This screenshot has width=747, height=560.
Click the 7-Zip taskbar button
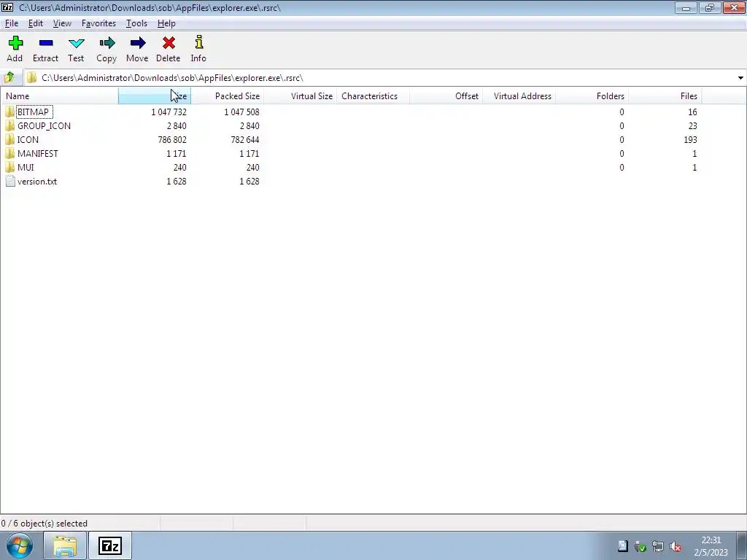tap(110, 545)
